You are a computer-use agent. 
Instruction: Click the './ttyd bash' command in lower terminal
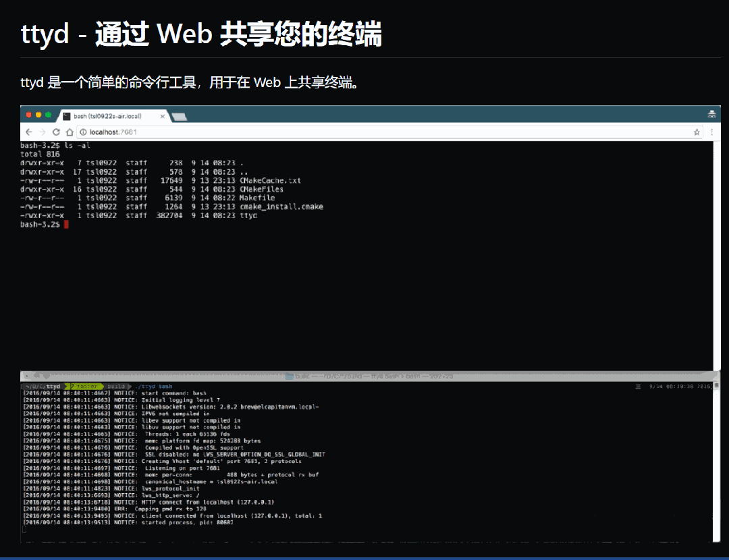click(x=154, y=386)
